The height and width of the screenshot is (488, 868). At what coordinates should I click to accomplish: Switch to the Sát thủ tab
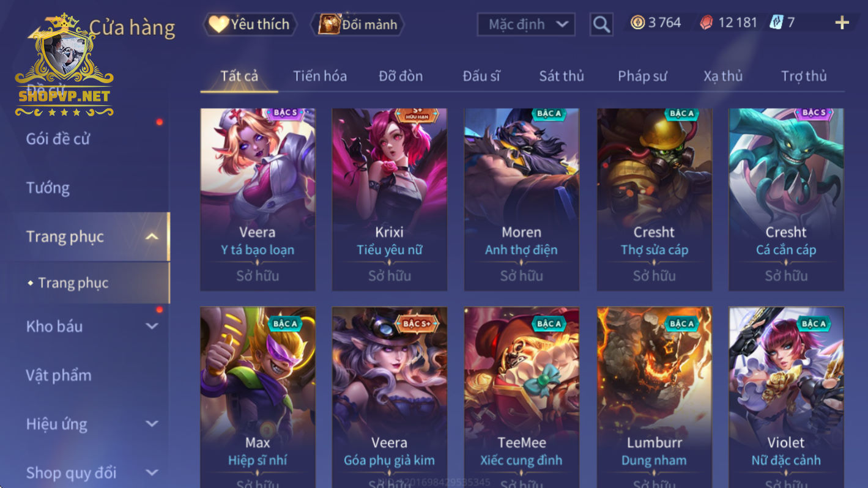coord(561,76)
